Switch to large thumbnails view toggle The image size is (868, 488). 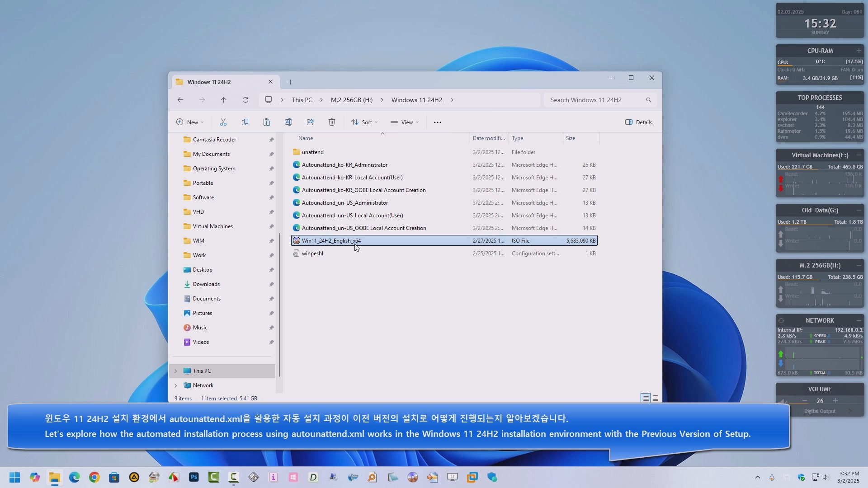tap(656, 398)
